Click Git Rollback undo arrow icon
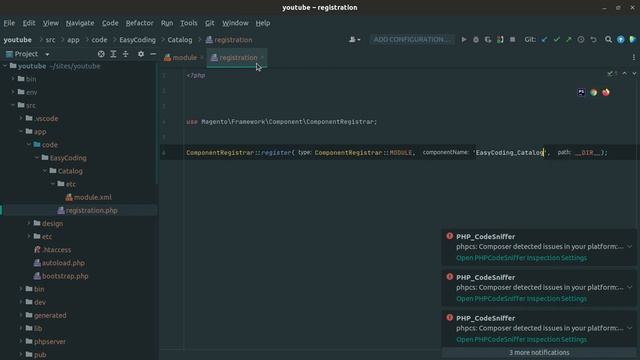Image resolution: width=640 pixels, height=360 pixels. point(593,40)
